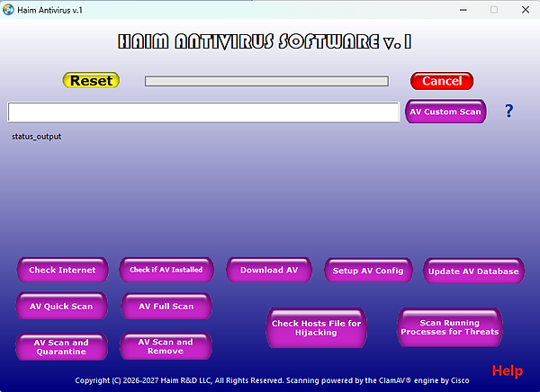Image resolution: width=540 pixels, height=392 pixels.
Task: Run AV Scan and Quarantine
Action: pyautogui.click(x=61, y=347)
